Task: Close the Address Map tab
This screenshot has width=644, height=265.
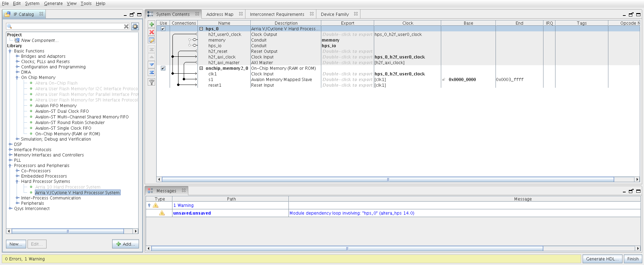Action: [x=241, y=14]
